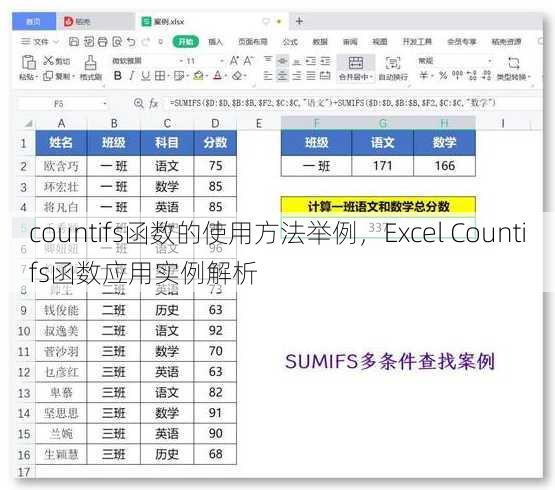Open the green Start ribbon tab
This screenshot has width=555, height=490.
[185, 42]
